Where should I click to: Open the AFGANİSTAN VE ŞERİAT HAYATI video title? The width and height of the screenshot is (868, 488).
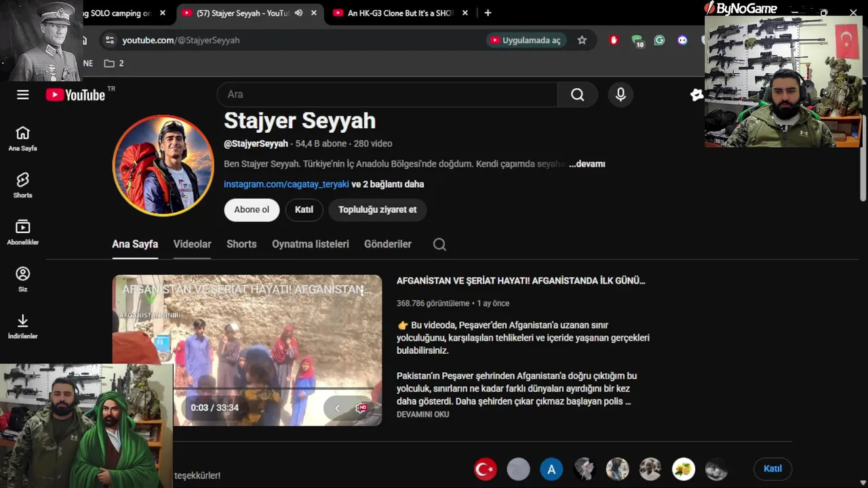(521, 281)
